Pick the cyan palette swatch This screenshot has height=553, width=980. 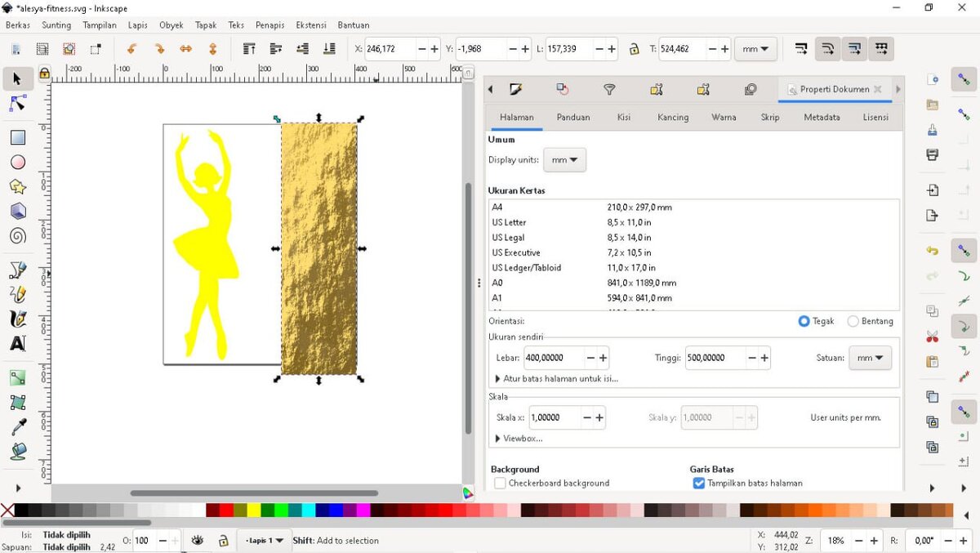(x=309, y=511)
